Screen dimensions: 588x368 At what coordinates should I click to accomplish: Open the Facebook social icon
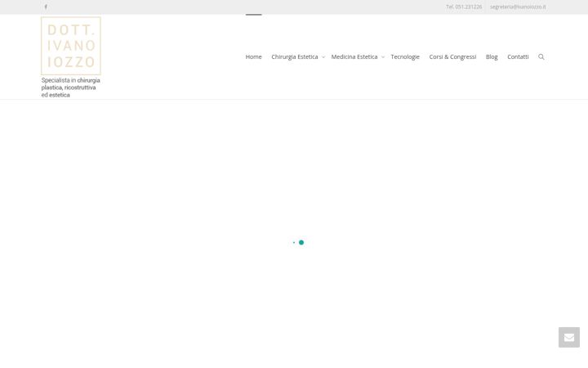46,7
